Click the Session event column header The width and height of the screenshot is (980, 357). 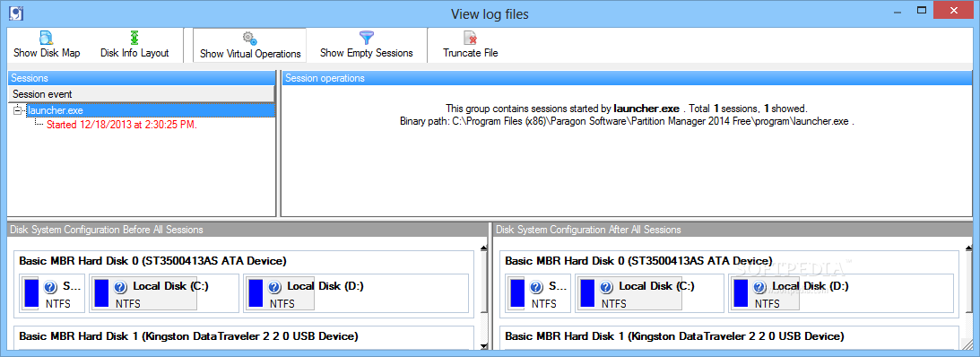point(142,94)
